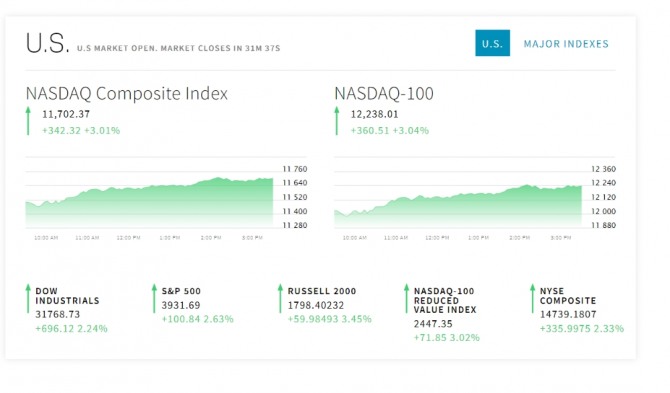Select the U.S. tab button
The height and width of the screenshot is (393, 670).
click(x=492, y=43)
